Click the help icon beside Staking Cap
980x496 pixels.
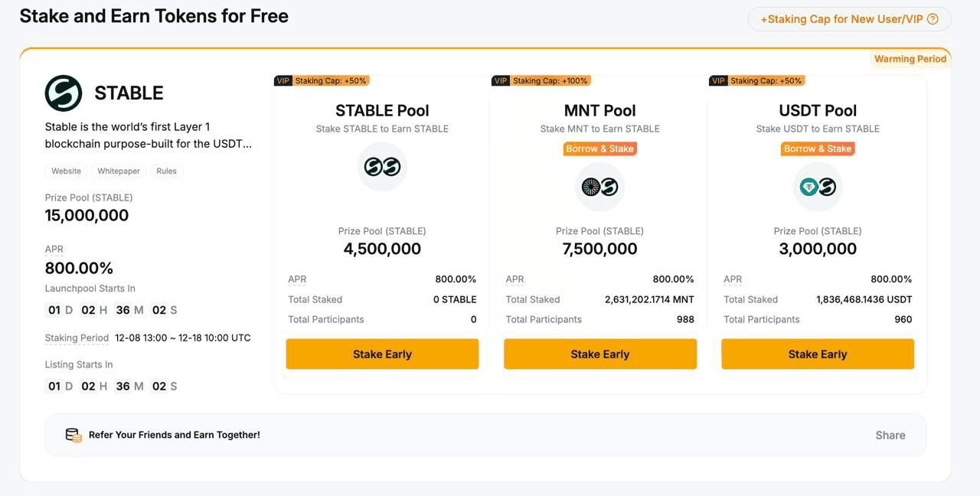coord(933,19)
